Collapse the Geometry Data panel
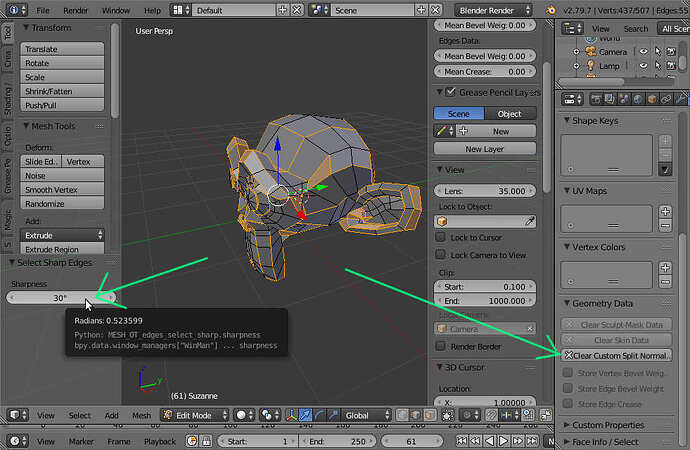The image size is (690, 450). (567, 303)
